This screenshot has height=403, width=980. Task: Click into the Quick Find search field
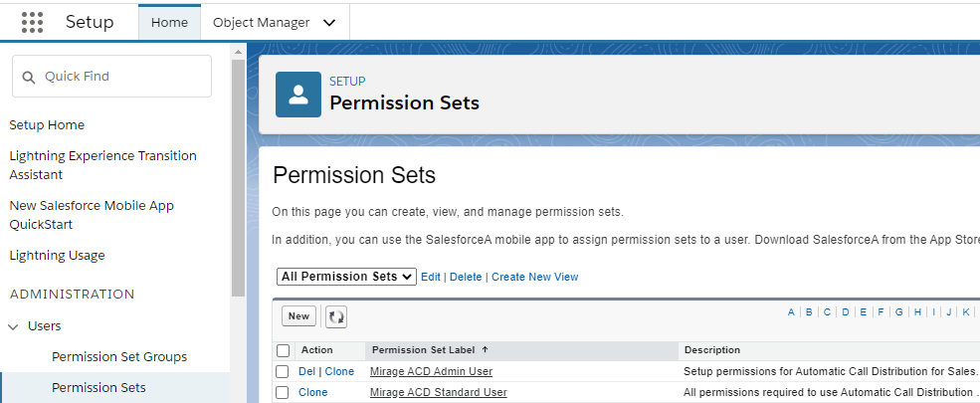coord(111,77)
